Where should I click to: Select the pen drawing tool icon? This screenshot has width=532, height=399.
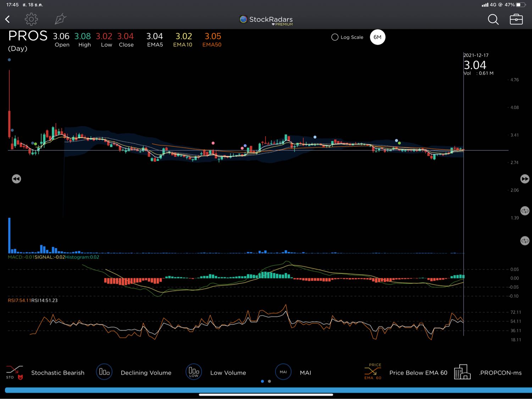coord(60,19)
